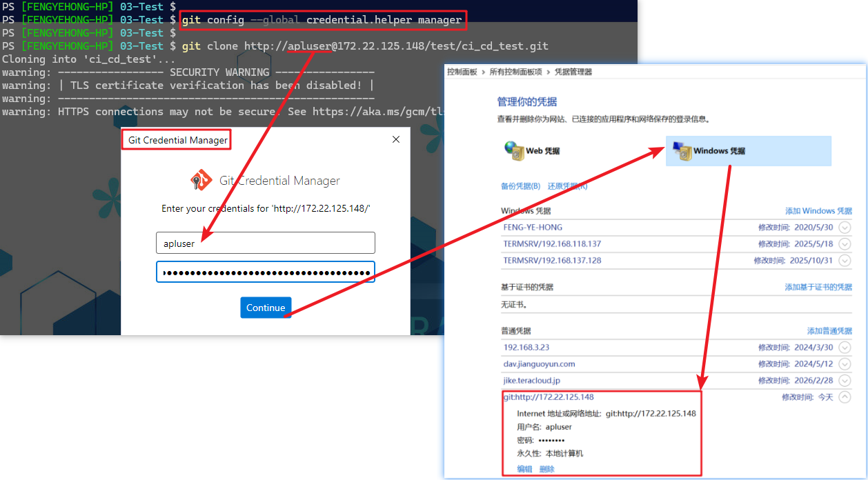Click the 修改时间: 2026/2/28 date
Screen dimensions: 868x480
pyautogui.click(x=796, y=381)
